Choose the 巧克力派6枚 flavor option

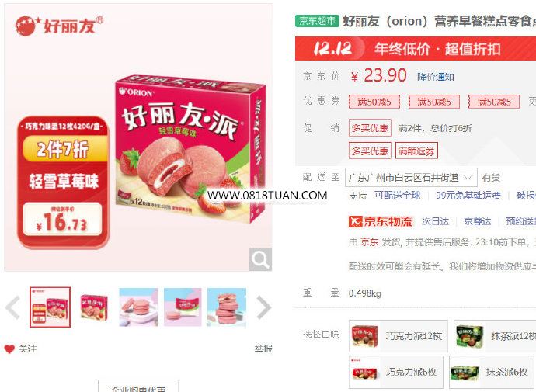click(x=396, y=372)
